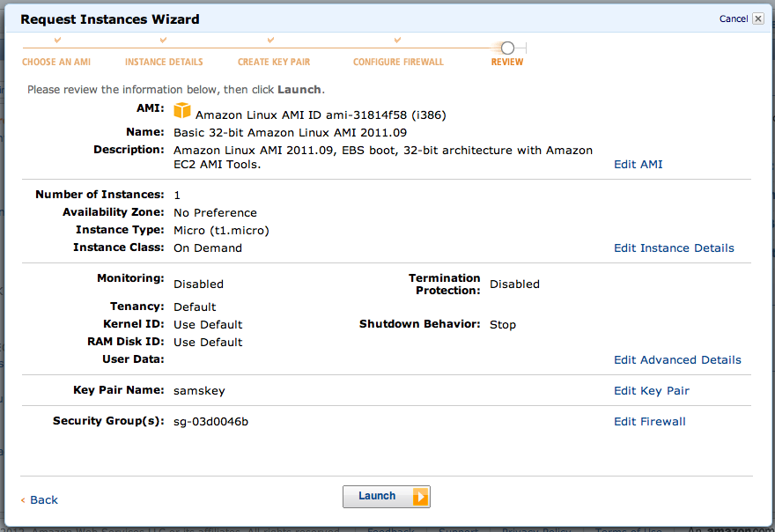
Task: Switch to the Instance Details step
Action: pyautogui.click(x=164, y=62)
